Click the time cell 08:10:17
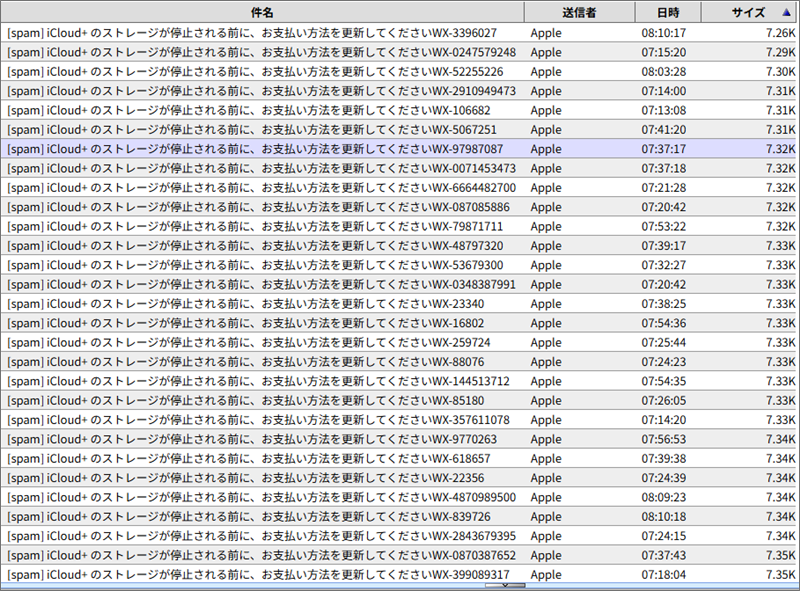The image size is (800, 591). [664, 33]
